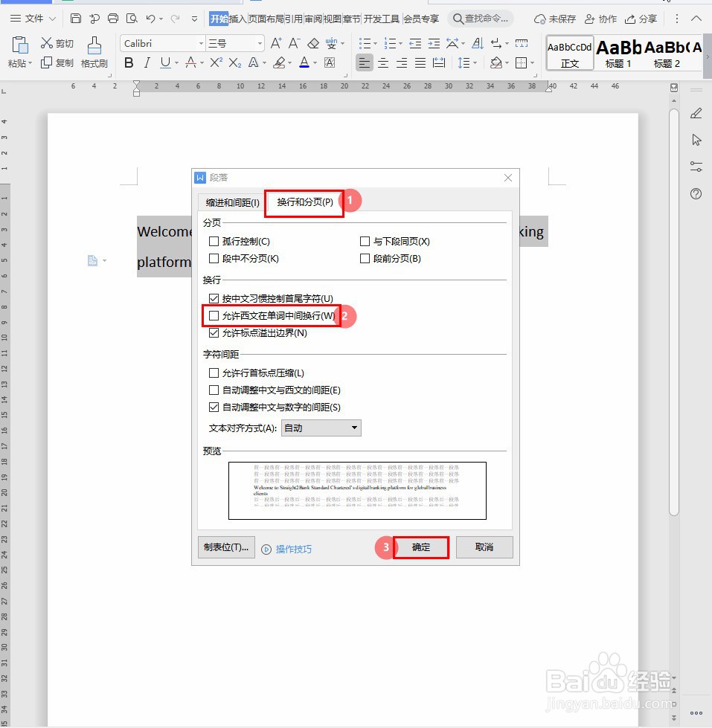
Task: Click the selection arrow sidebar icon
Action: 696,140
